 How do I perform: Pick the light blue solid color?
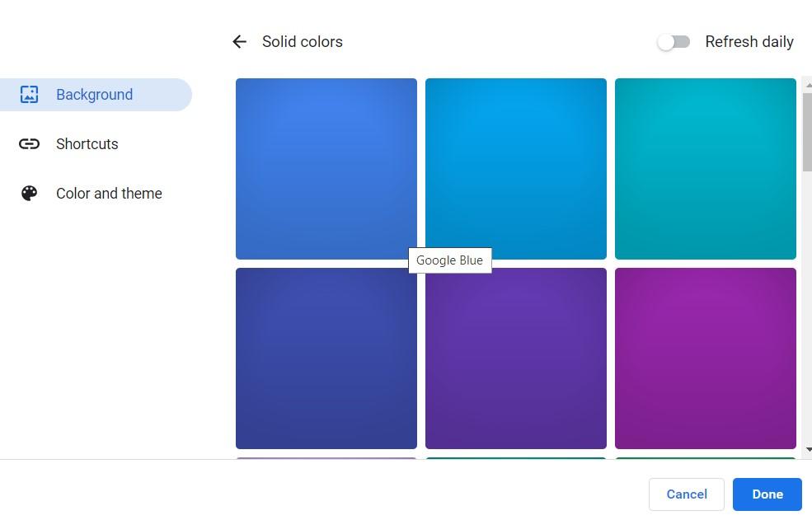(515, 168)
